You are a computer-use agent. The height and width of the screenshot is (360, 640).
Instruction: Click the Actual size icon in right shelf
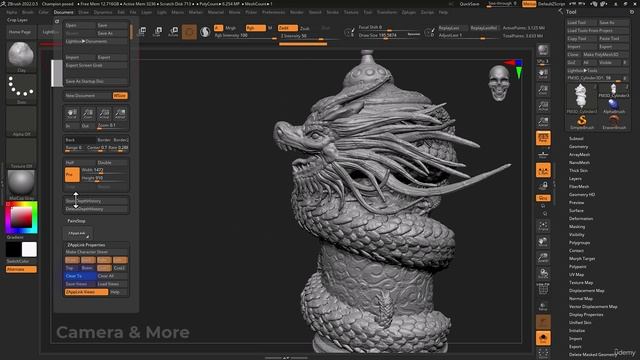pos(543,106)
